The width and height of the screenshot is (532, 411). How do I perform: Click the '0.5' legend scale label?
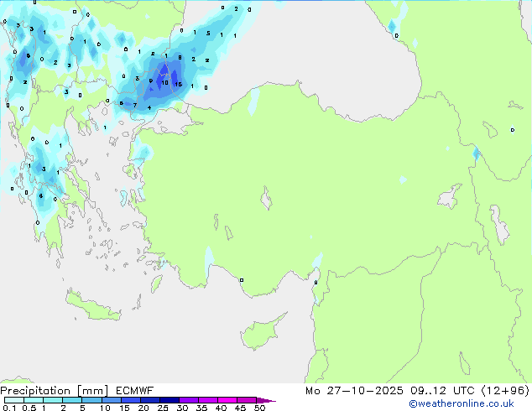pos(29,408)
